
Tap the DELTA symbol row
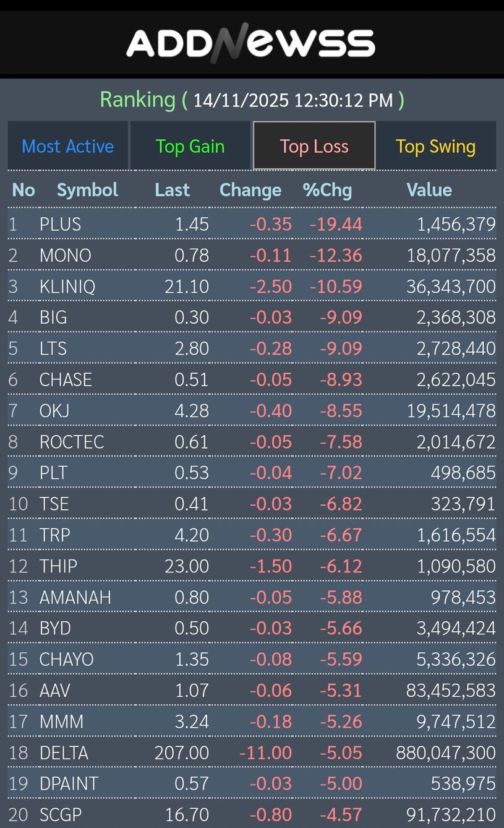coord(64,753)
